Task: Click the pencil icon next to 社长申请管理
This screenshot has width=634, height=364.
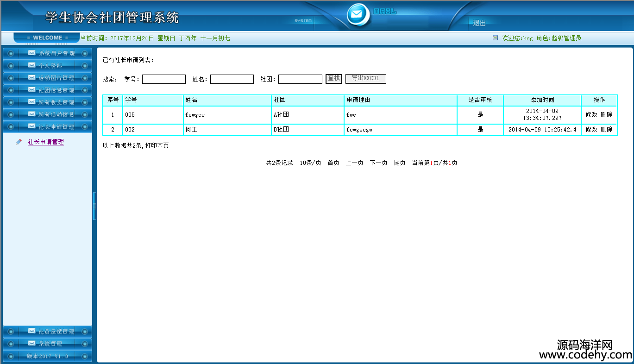Action: click(x=19, y=142)
